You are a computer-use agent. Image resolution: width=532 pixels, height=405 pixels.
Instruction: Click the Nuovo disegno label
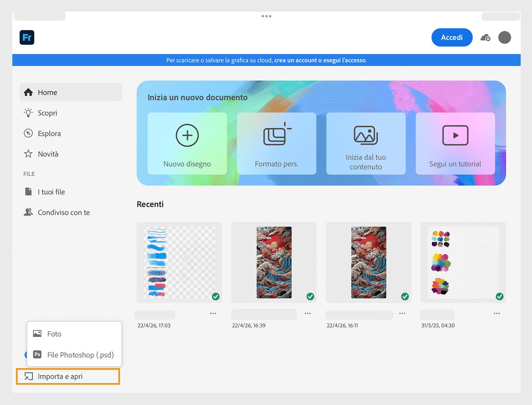pos(187,164)
